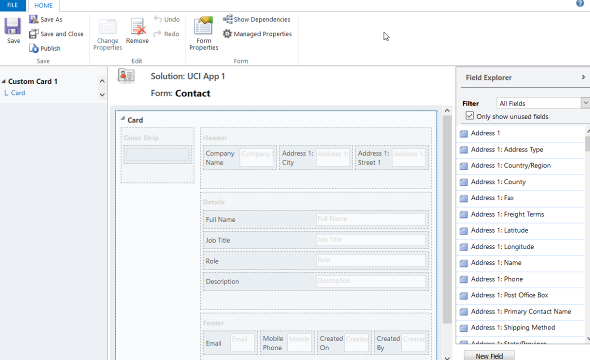Publish the form customizations
The image size is (590, 360).
coord(45,48)
